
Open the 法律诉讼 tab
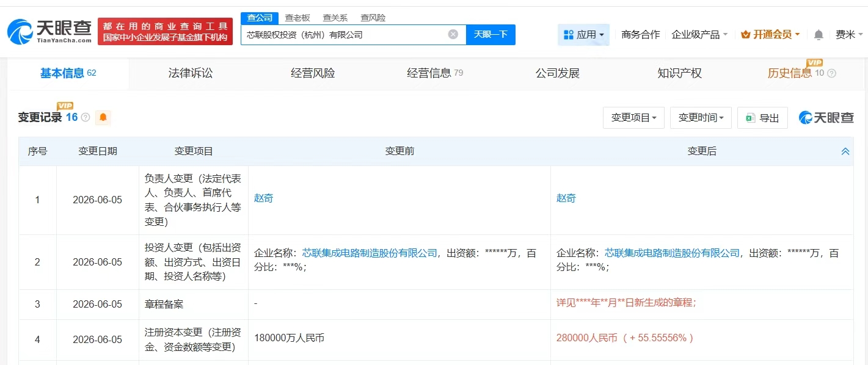click(x=191, y=73)
